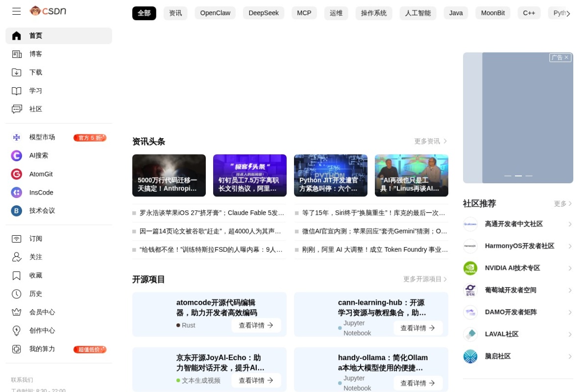Viewport: 588px width, 392px height.
Task: Click the 葡萄城开发者空间 logo
Action: click(470, 290)
